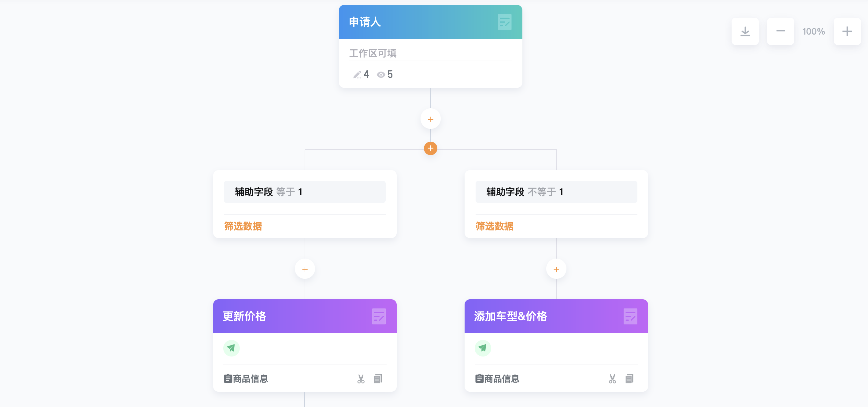
Task: Add node below 申请人 with plus circle
Action: pyautogui.click(x=430, y=119)
